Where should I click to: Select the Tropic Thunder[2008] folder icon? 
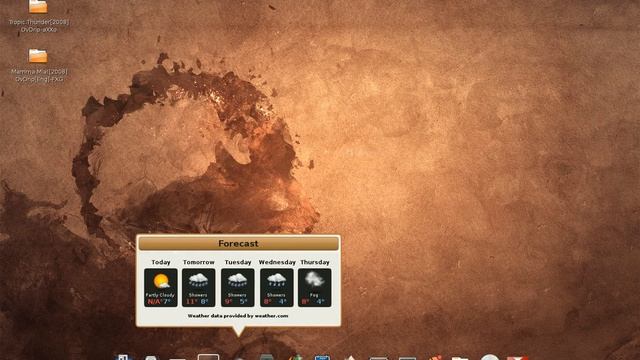(38, 7)
